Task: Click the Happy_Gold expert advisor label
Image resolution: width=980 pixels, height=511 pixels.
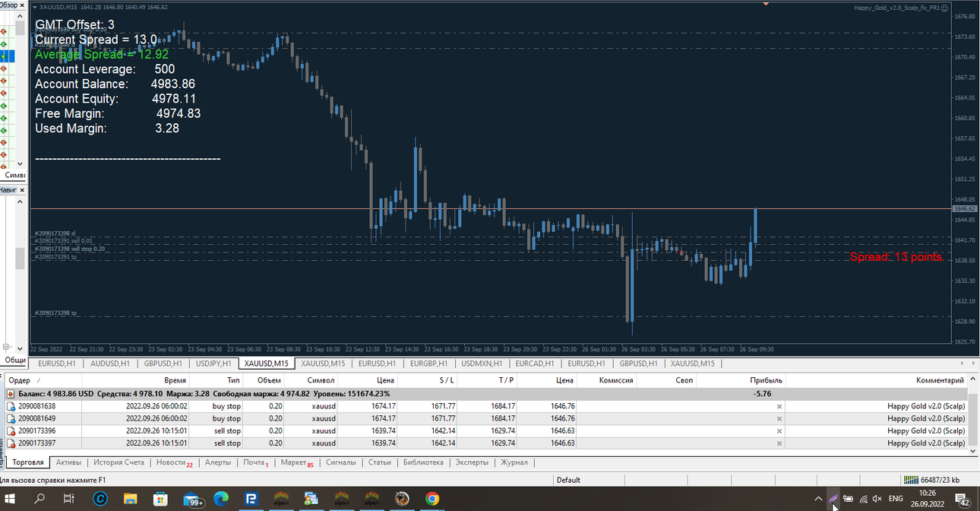Action: pos(897,8)
